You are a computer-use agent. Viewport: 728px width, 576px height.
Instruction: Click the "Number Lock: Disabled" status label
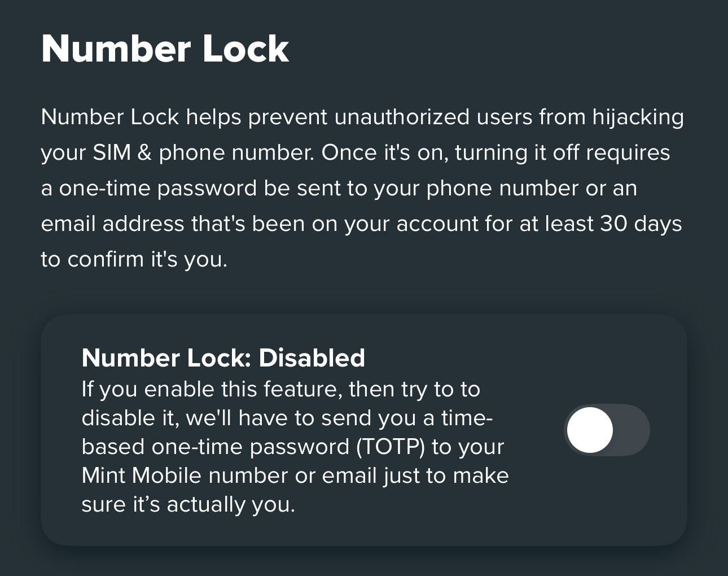pos(223,357)
